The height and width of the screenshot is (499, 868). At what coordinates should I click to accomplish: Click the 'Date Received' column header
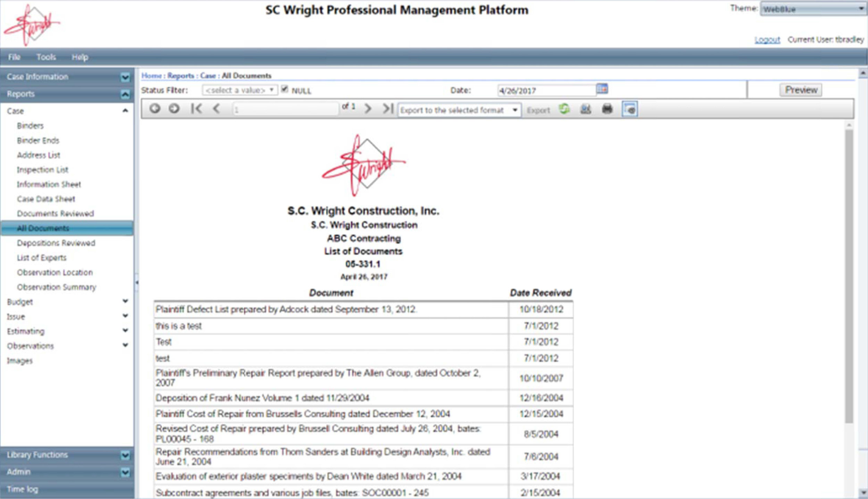[541, 293]
